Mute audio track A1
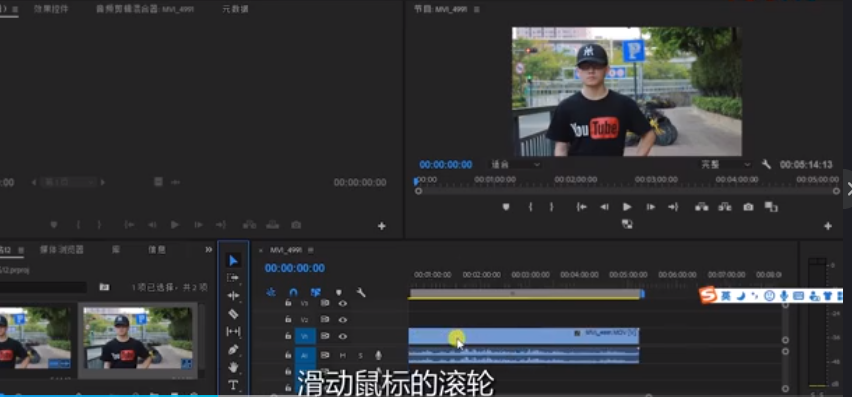The height and width of the screenshot is (397, 852). coord(343,355)
